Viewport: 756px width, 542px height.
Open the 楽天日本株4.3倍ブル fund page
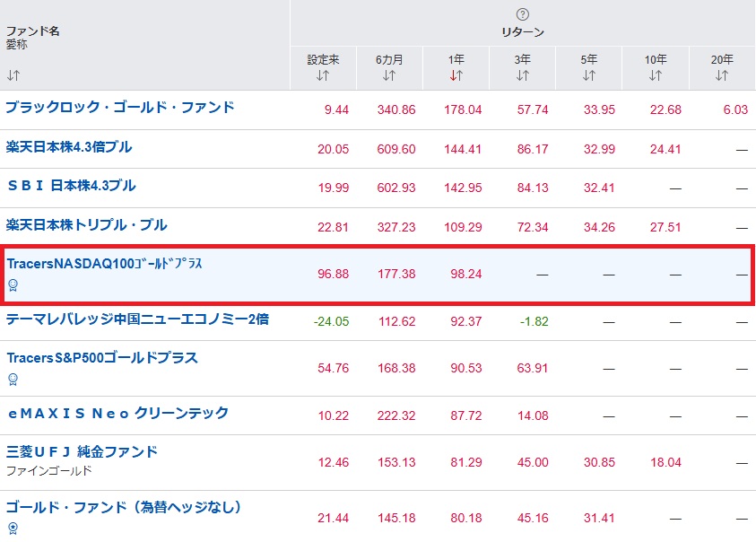[x=69, y=146]
